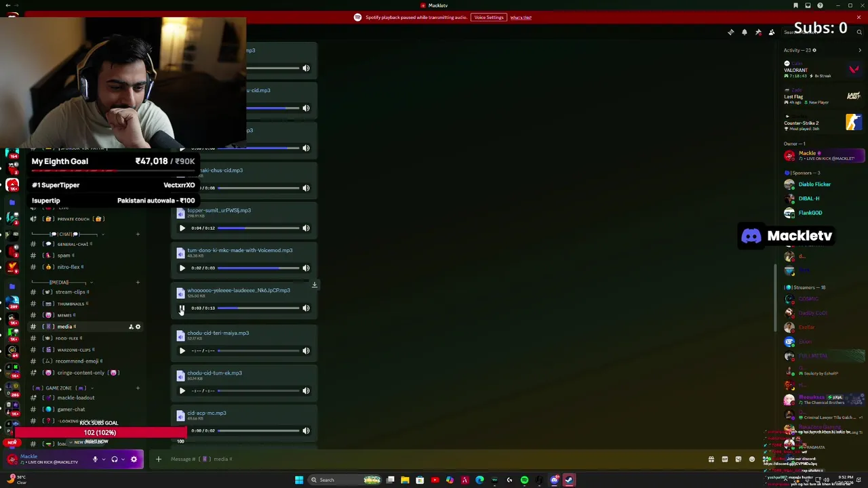Toggle member list icon
Viewport: 868px width, 488px height.
(x=772, y=32)
